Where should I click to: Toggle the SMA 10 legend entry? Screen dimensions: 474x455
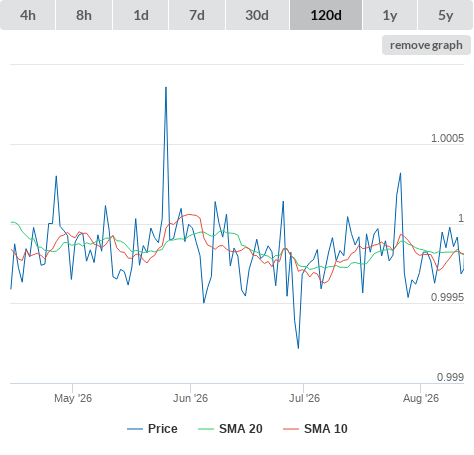pos(315,429)
